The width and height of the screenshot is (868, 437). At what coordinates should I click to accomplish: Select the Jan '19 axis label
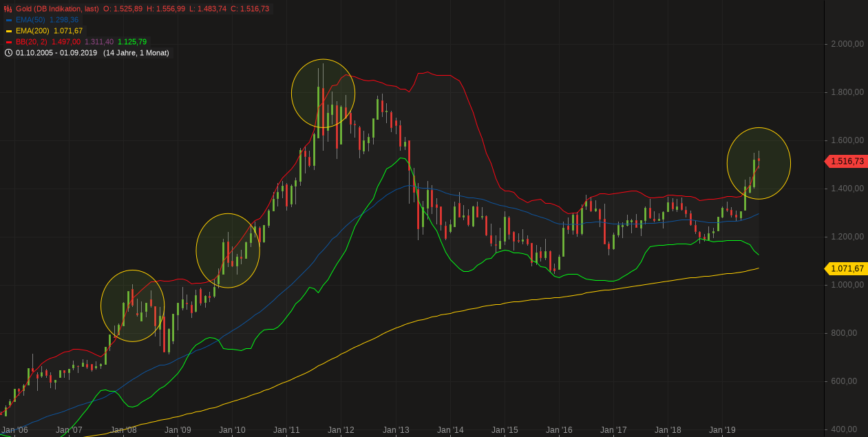pos(721,429)
